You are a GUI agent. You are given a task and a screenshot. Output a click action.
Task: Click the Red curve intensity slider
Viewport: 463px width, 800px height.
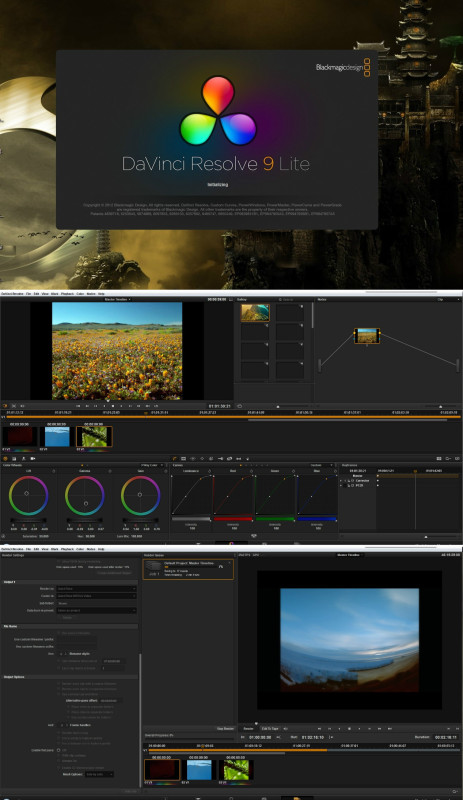[233, 519]
